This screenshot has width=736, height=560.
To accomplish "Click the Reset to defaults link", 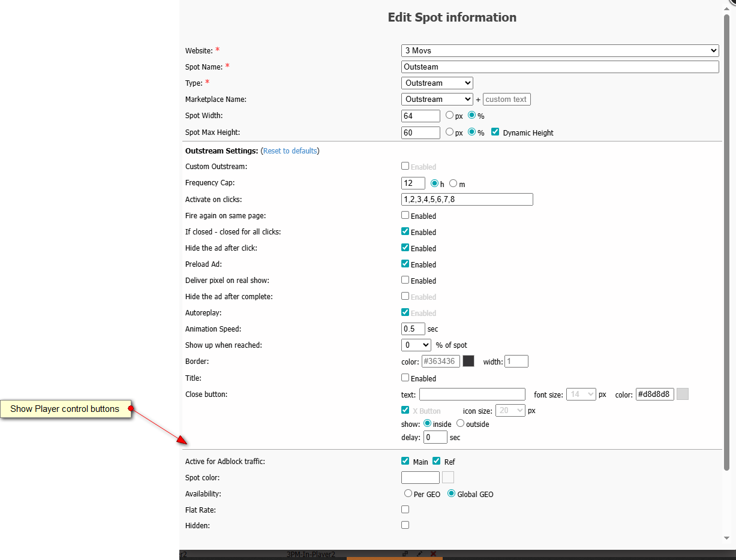I will (x=290, y=151).
